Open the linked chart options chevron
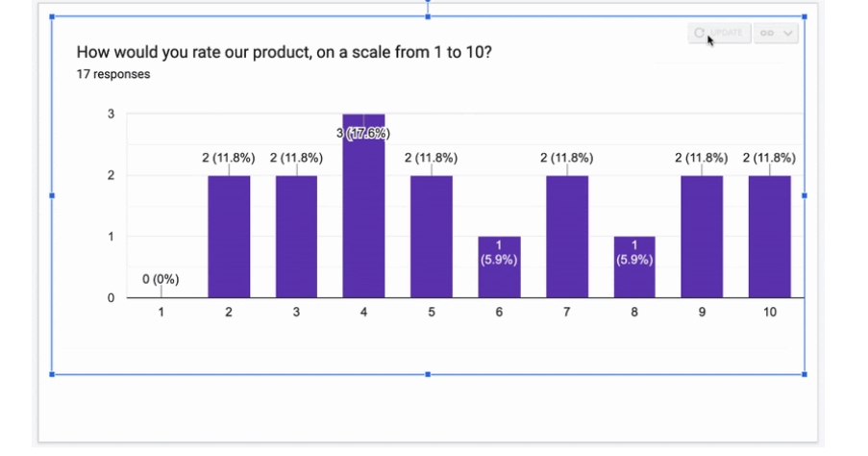 coord(788,33)
